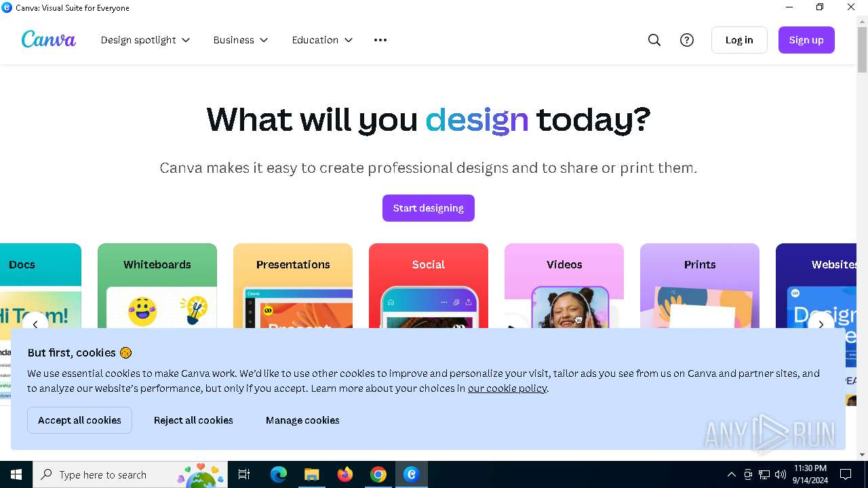Open the volume speaker icon
Screen dimensions: 868x488
point(781,474)
